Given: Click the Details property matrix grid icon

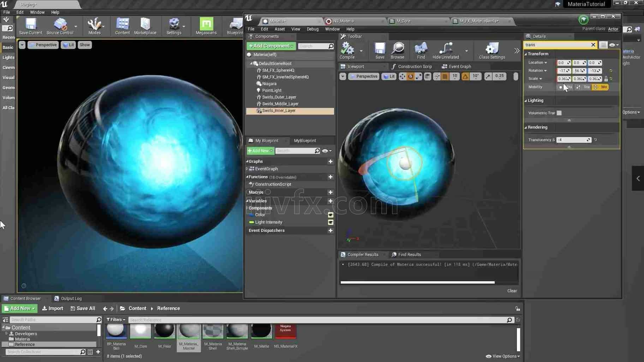Looking at the screenshot, I should (603, 45).
